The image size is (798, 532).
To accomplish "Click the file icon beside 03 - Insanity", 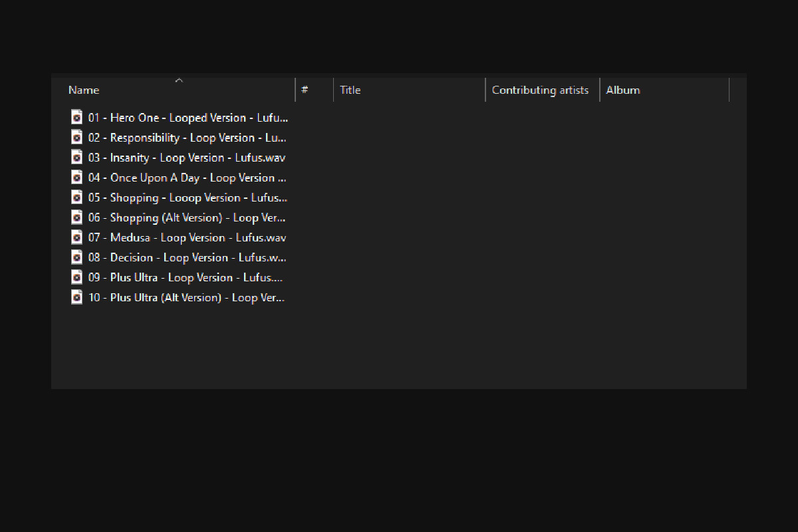I will tap(76, 158).
